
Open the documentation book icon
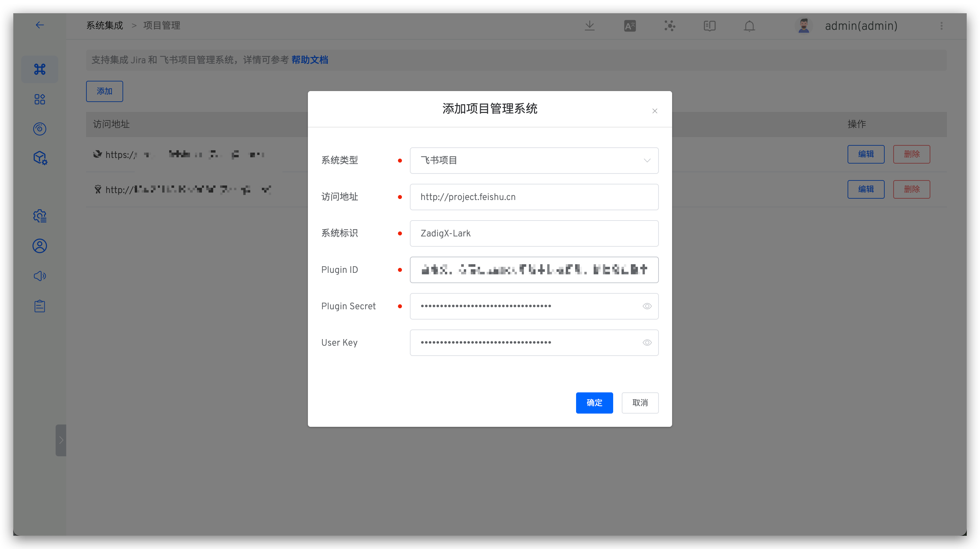(709, 26)
